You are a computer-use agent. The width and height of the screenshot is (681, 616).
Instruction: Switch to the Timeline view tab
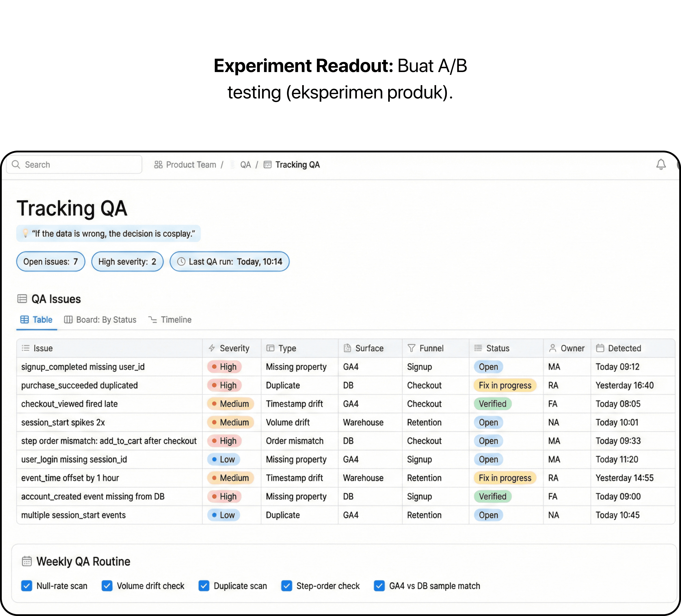[x=170, y=320]
